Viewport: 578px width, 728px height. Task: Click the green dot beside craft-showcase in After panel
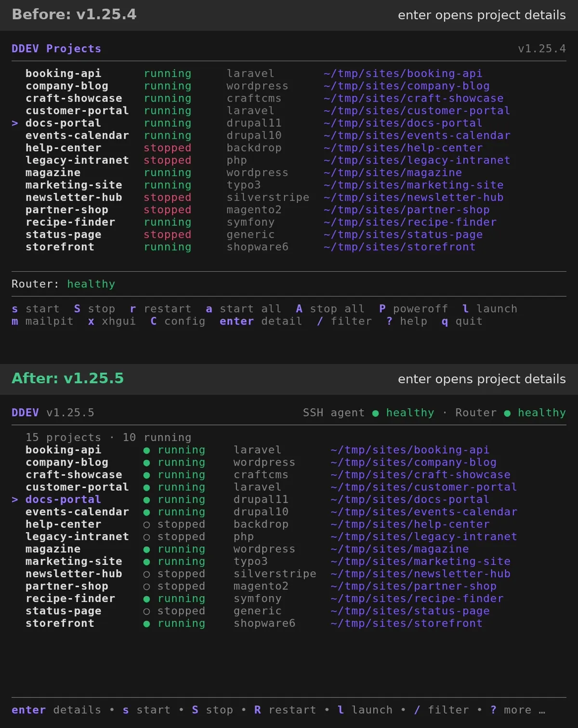pos(146,475)
